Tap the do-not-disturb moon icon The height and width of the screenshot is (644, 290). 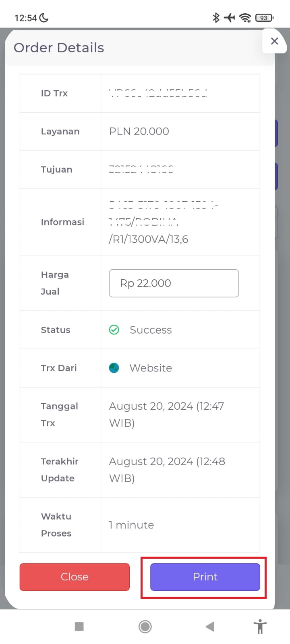click(x=44, y=18)
